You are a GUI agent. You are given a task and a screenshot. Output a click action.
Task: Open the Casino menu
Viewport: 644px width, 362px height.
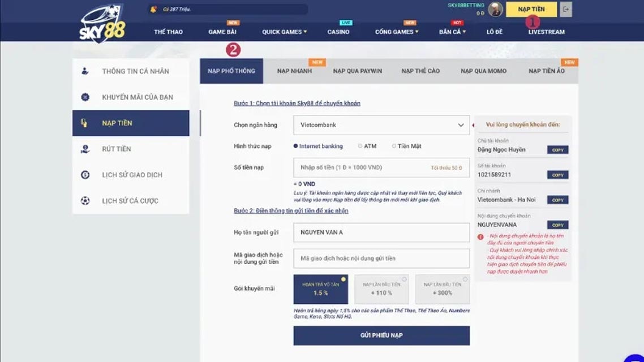338,32
